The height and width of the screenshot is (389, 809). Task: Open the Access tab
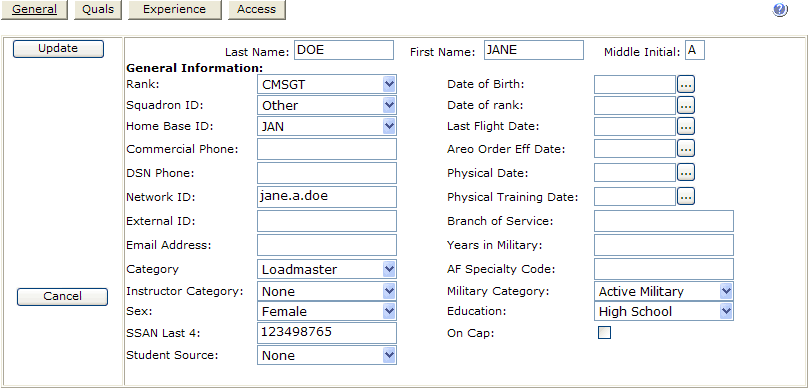pos(256,10)
